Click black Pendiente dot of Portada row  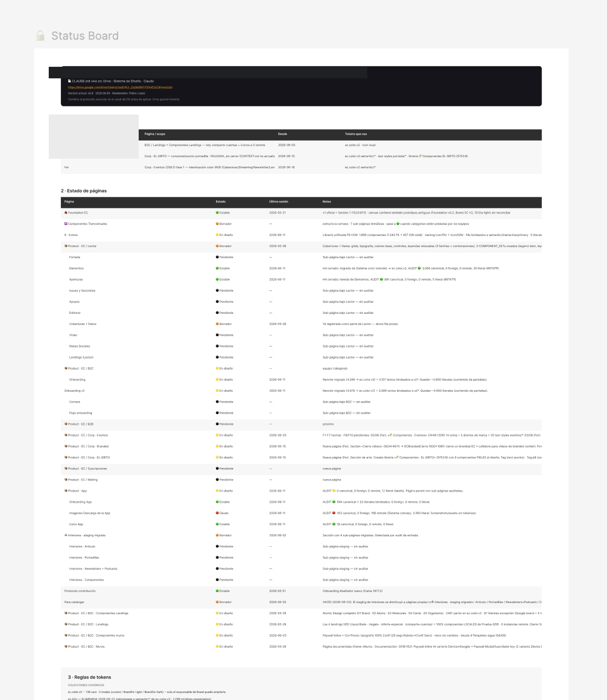click(218, 257)
